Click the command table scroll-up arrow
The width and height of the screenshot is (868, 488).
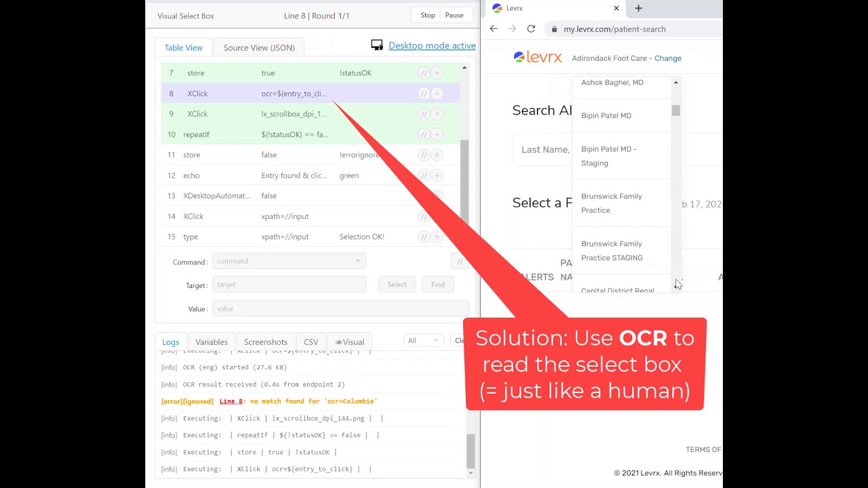pos(465,68)
